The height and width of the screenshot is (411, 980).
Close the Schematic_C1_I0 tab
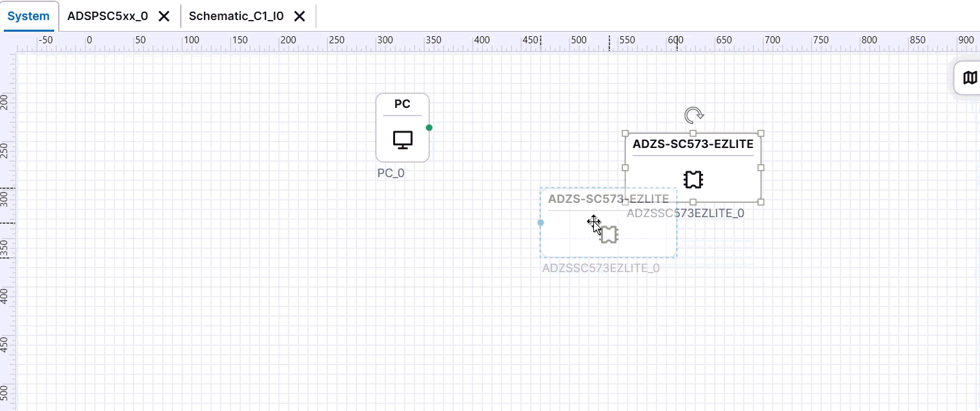[x=300, y=16]
